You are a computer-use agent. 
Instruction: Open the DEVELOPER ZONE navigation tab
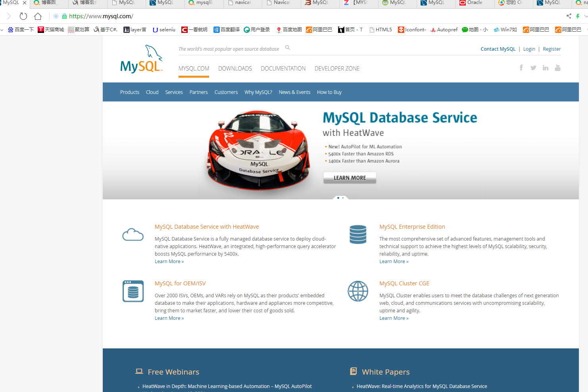pyautogui.click(x=337, y=69)
